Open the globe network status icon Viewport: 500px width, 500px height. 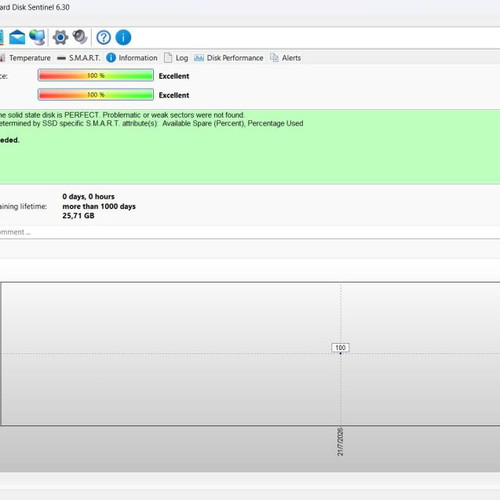(x=37, y=37)
